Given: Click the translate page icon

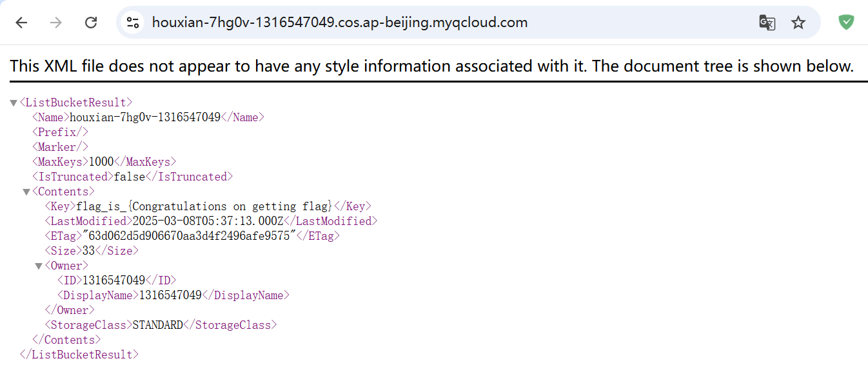Looking at the screenshot, I should pyautogui.click(x=766, y=23).
